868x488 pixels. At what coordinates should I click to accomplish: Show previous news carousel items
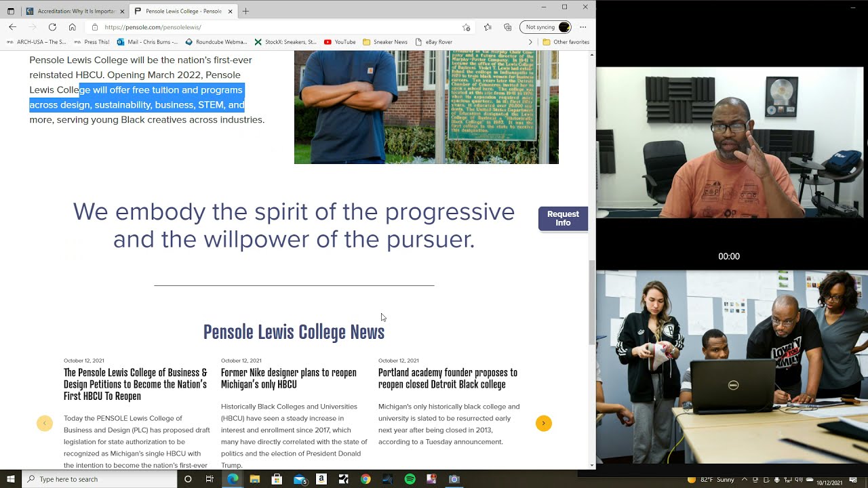tap(45, 424)
